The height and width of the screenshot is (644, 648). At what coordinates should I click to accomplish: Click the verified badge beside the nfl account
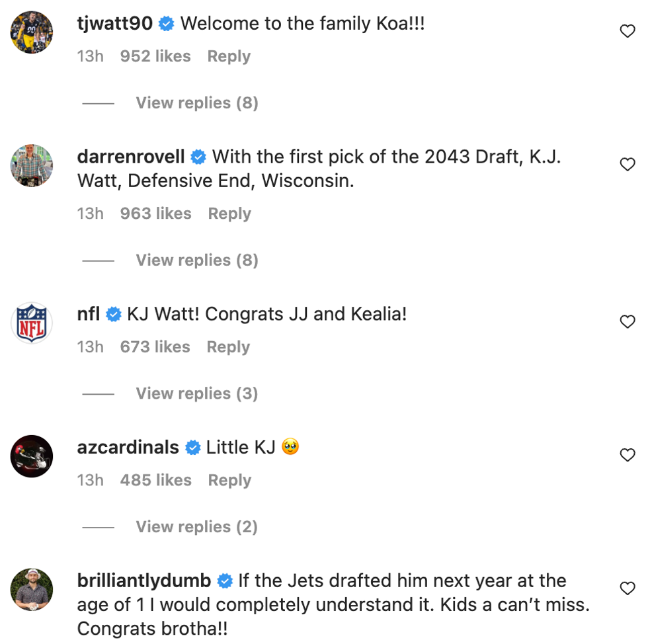pyautogui.click(x=113, y=314)
